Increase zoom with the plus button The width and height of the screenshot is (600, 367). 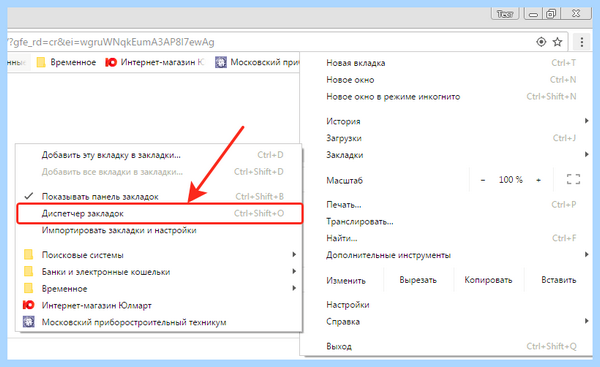tap(538, 180)
